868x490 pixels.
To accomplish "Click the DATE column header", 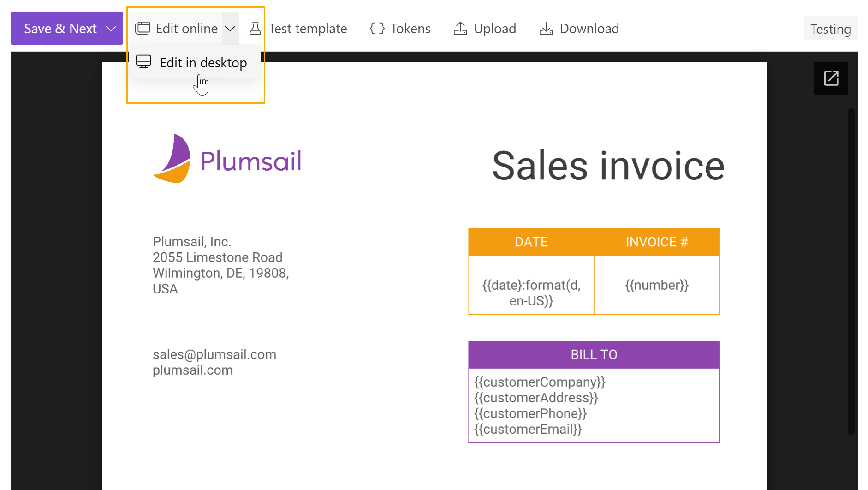I will [x=531, y=242].
